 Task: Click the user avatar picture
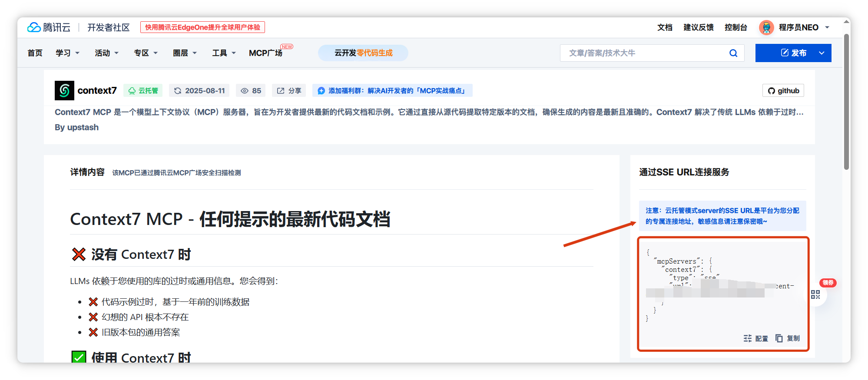click(766, 27)
